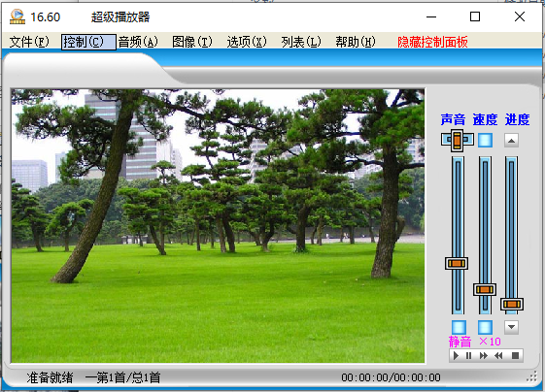This screenshot has height=392, width=545.
Task: Click the pink ×10 text
Action: [490, 342]
